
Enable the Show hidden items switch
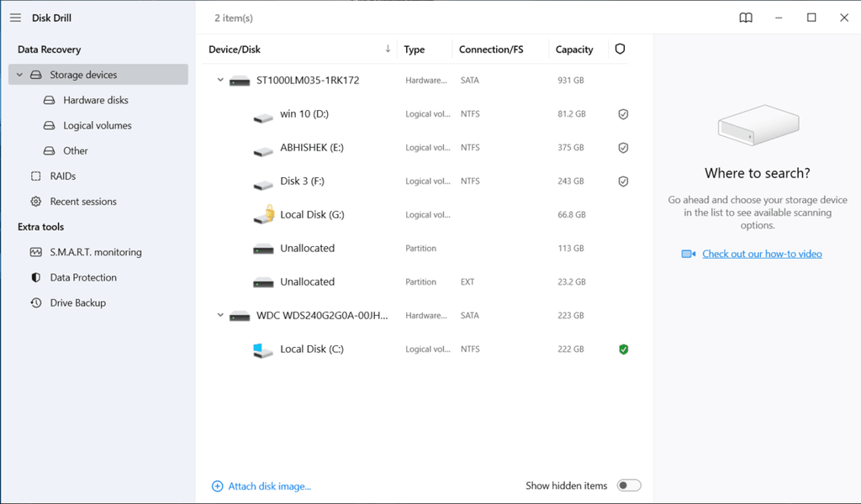628,486
